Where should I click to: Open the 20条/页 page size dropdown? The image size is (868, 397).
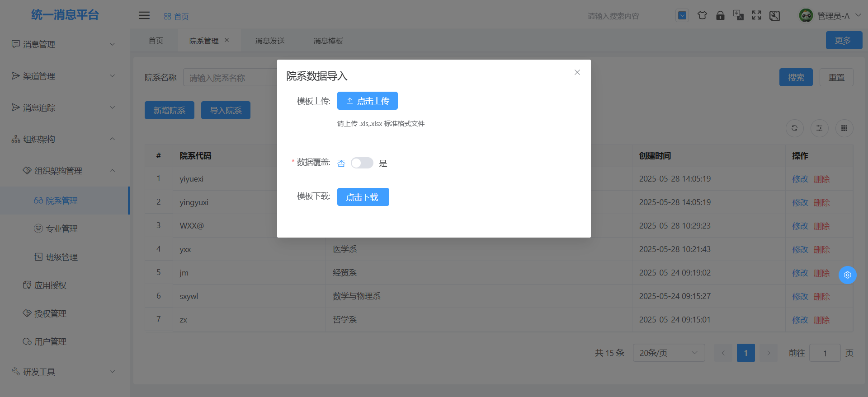(x=669, y=353)
